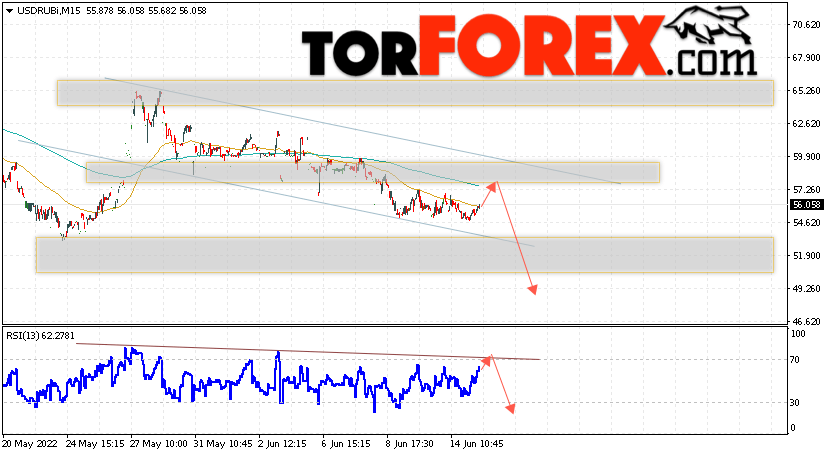The width and height of the screenshot is (828, 455).
Task: Click the bull icon in the logo
Action: click(x=708, y=24)
